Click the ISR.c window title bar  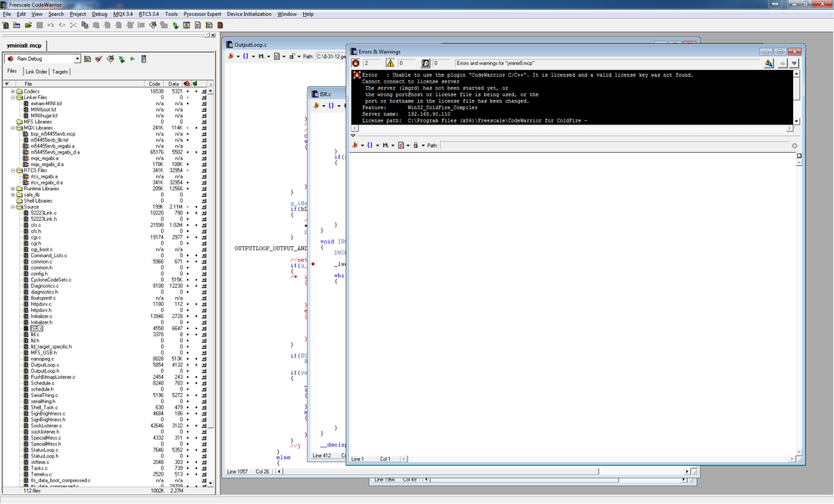tap(327, 94)
